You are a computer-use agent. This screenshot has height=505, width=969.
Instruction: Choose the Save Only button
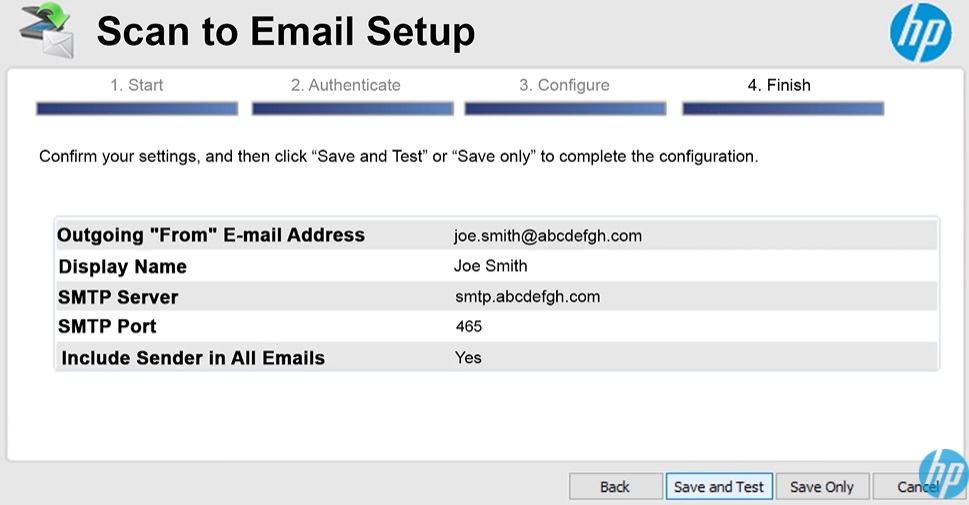(x=822, y=487)
